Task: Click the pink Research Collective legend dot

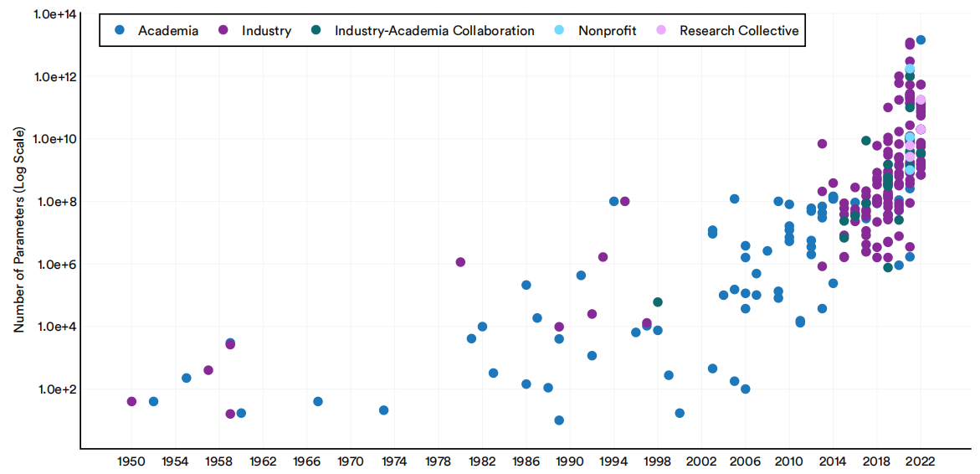Action: pos(661,31)
